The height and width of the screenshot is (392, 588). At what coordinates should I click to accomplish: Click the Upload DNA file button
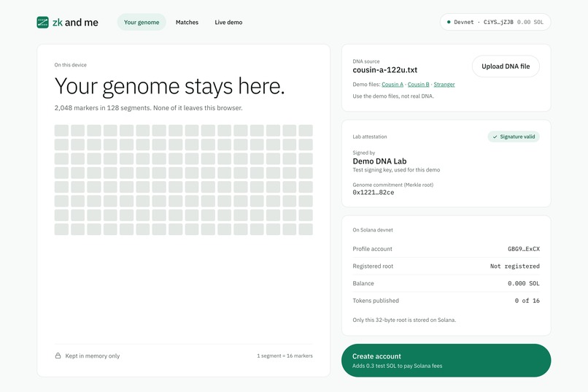point(506,66)
